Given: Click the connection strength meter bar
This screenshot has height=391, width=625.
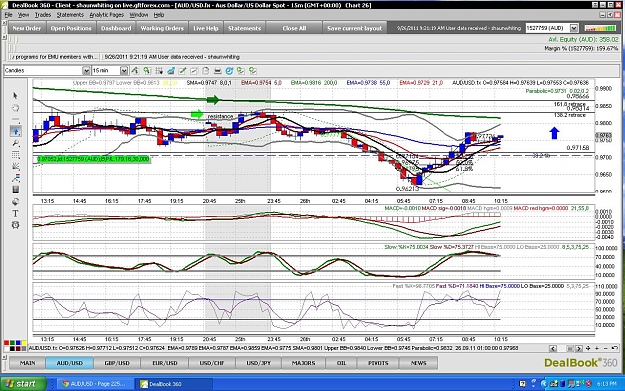Looking at the screenshot, I should click(600, 28).
